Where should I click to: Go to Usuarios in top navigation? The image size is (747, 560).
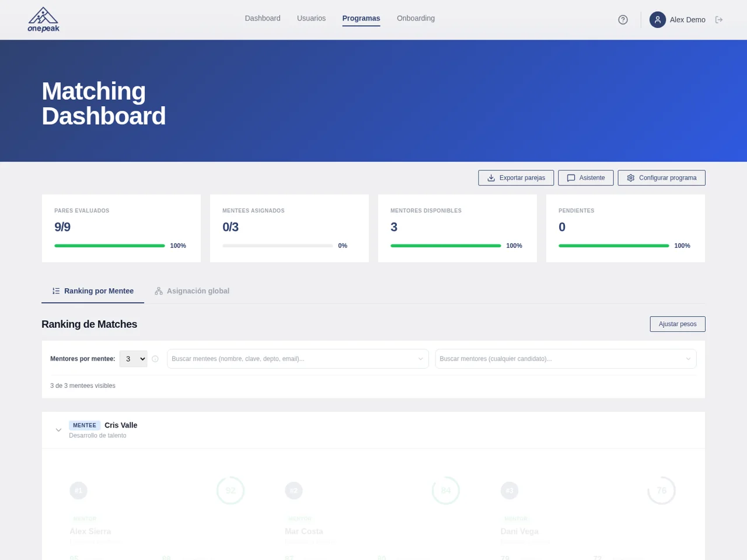tap(311, 18)
